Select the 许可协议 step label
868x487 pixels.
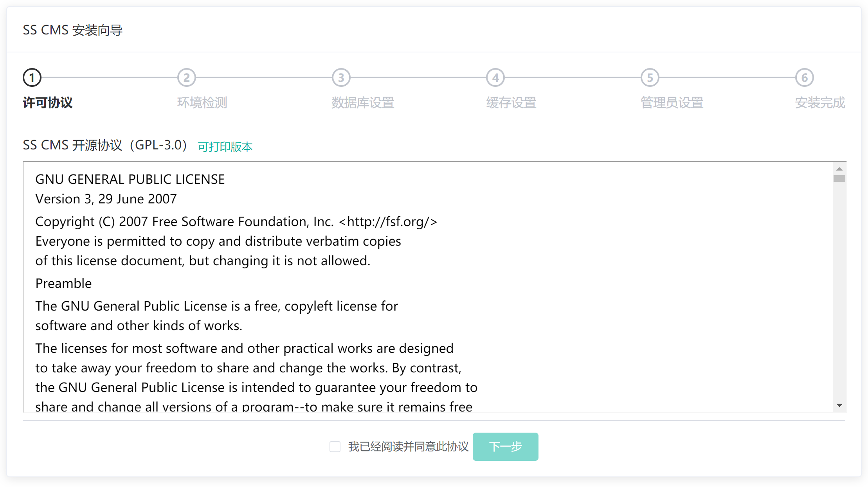[x=48, y=103]
